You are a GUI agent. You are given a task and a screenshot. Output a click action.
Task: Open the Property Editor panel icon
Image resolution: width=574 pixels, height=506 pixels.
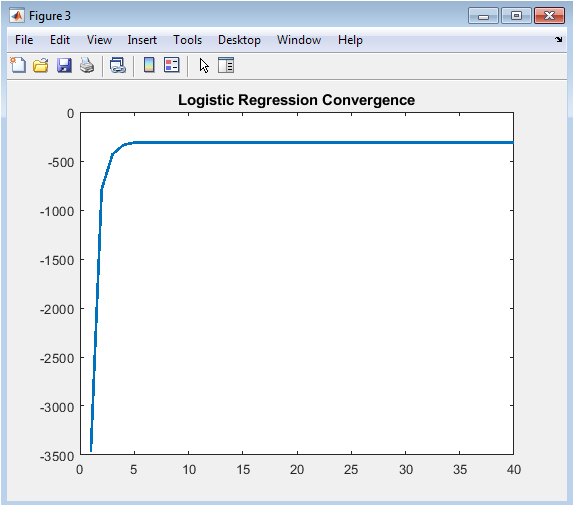[x=226, y=66]
